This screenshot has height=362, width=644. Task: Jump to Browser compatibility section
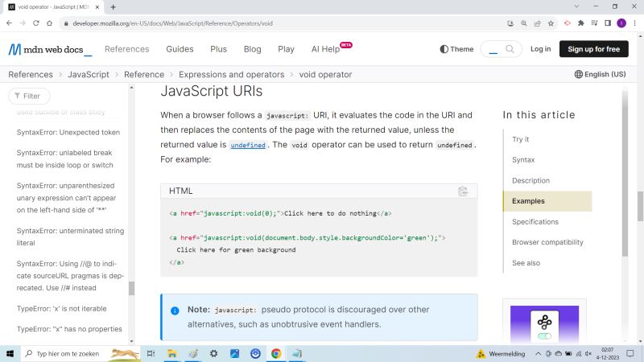(547, 242)
